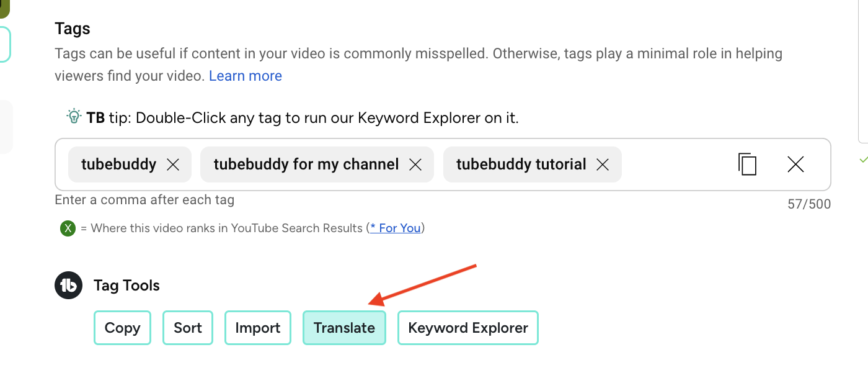Screen dimensions: 868x365
Task: Click the lightbulb tip icon
Action: [x=74, y=116]
